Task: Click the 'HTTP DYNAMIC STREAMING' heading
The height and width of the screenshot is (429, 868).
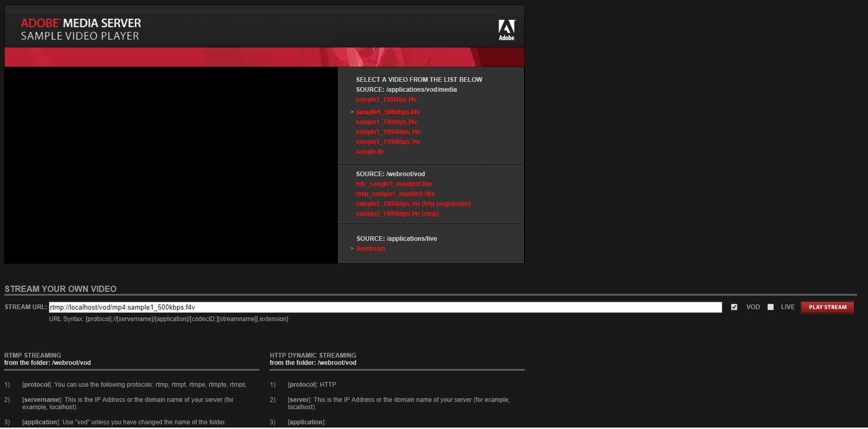Action: 313,356
